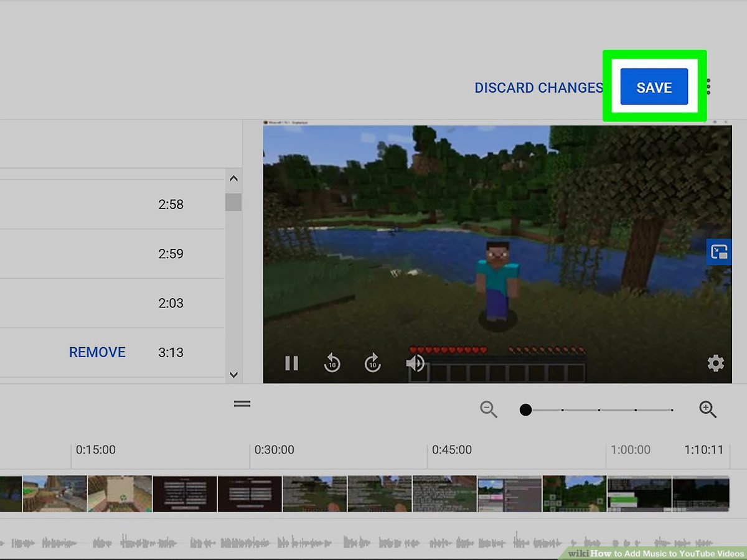The width and height of the screenshot is (747, 560).
Task: Click the blue SAVE button
Action: (654, 87)
